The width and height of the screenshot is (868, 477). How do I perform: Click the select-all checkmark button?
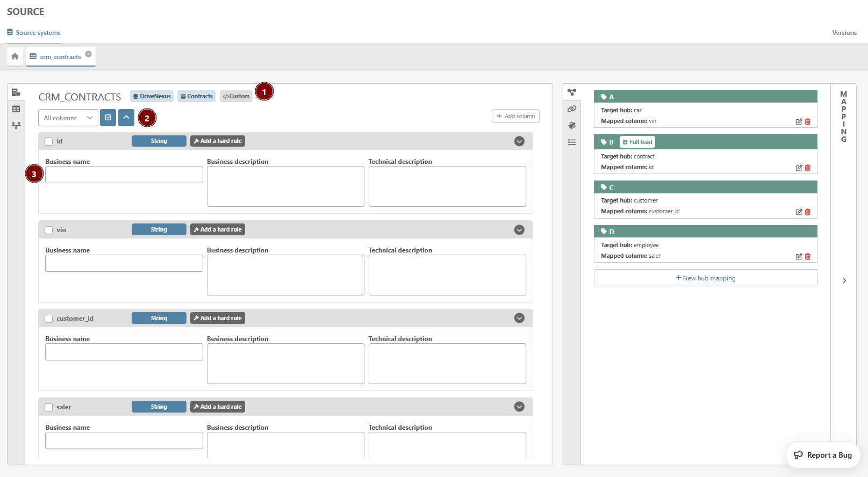108,118
